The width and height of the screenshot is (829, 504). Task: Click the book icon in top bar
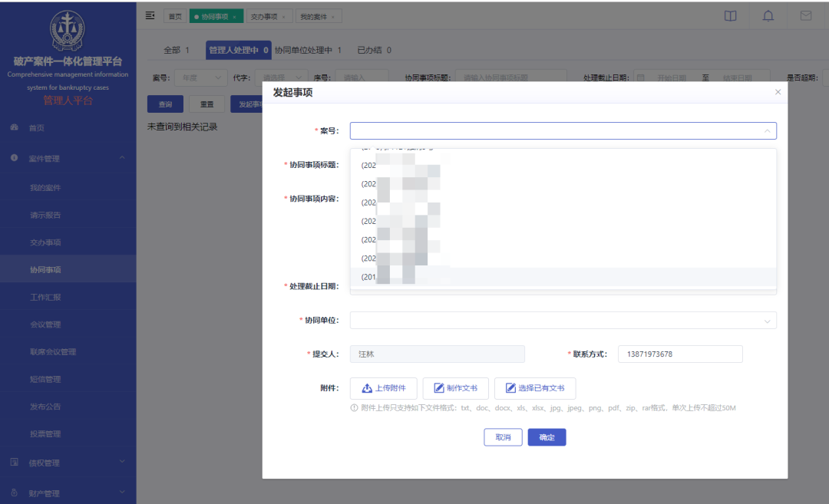pyautogui.click(x=731, y=16)
